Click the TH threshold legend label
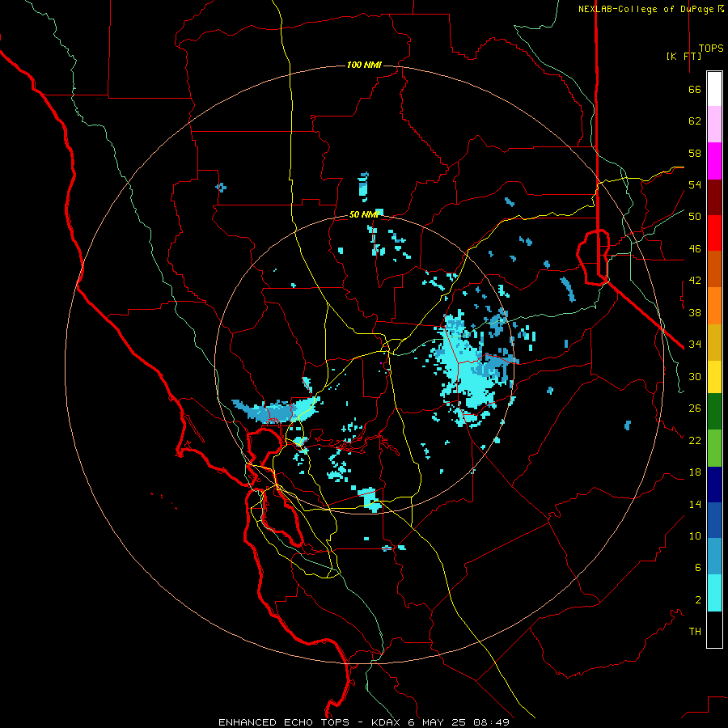The height and width of the screenshot is (728, 728). 695,632
